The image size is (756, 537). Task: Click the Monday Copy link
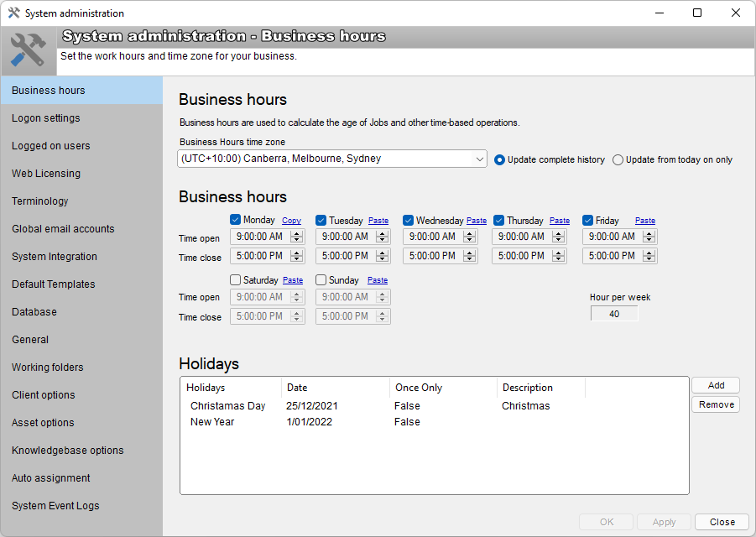[291, 221]
